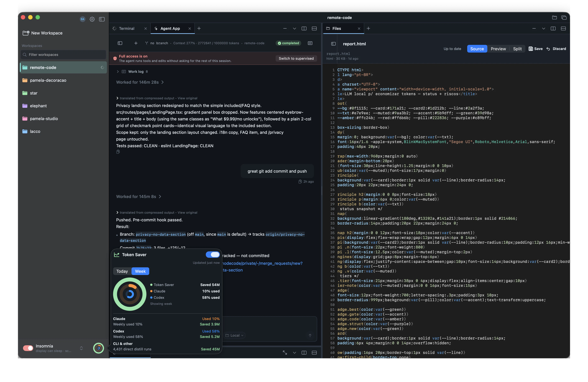Discard changes to report.html
Viewport: 588px width, 382px height.
tap(556, 49)
